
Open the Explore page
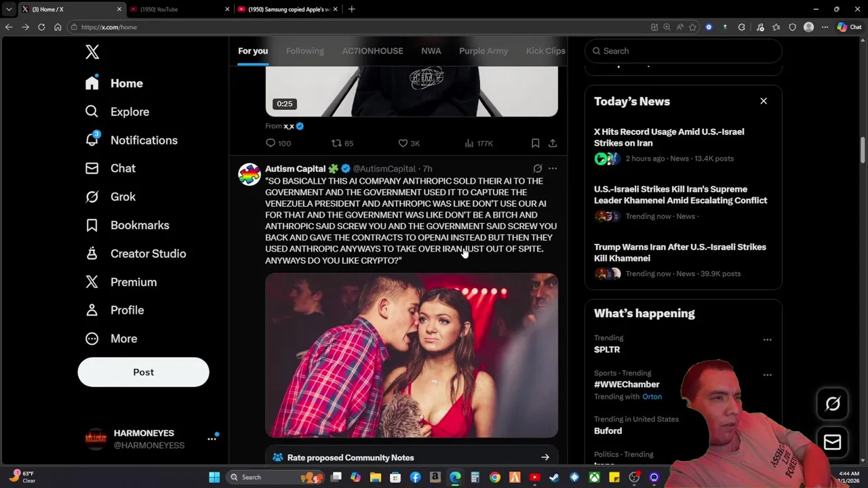117,112
